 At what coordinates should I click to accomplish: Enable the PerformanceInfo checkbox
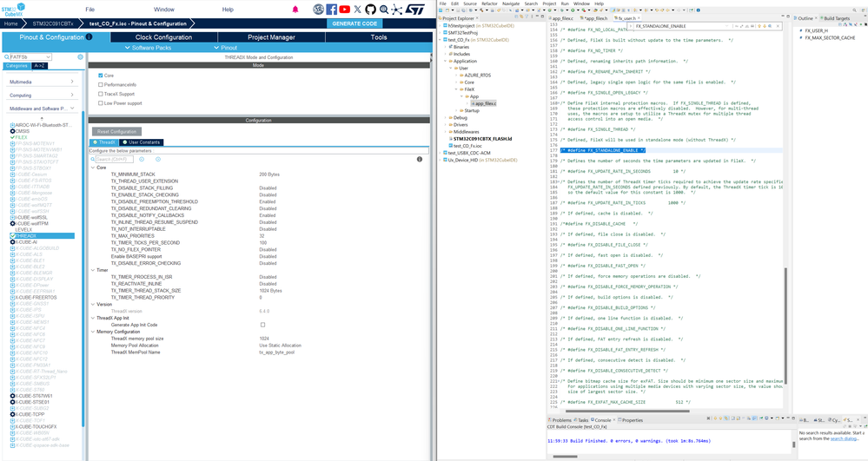tap(101, 85)
